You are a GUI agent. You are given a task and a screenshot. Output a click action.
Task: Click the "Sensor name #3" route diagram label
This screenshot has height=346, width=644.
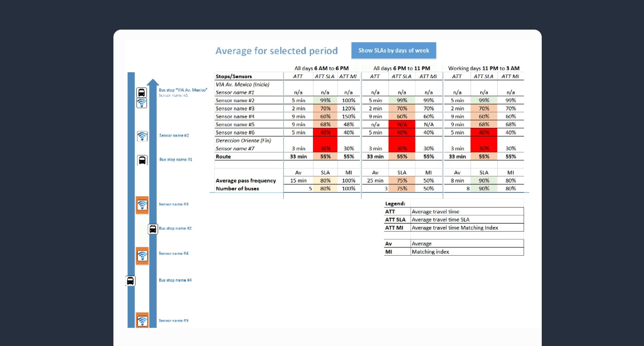click(x=174, y=204)
